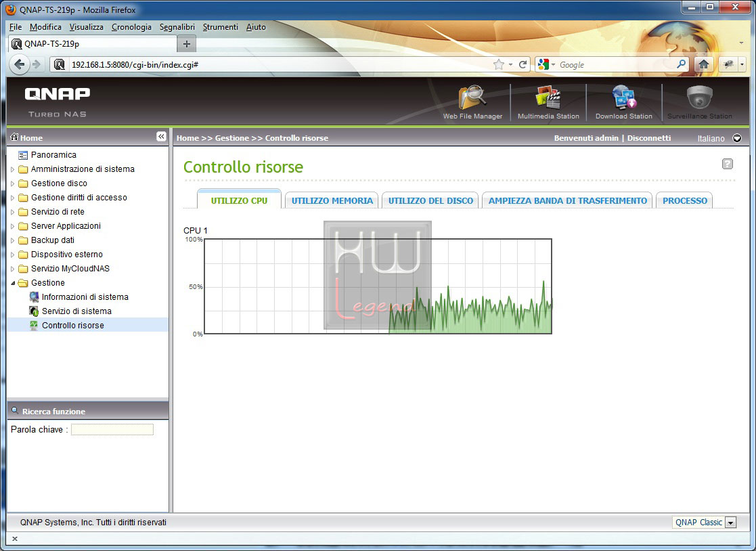Image resolution: width=756 pixels, height=551 pixels.
Task: Switch to Utilizzo del Disco tab
Action: point(430,200)
